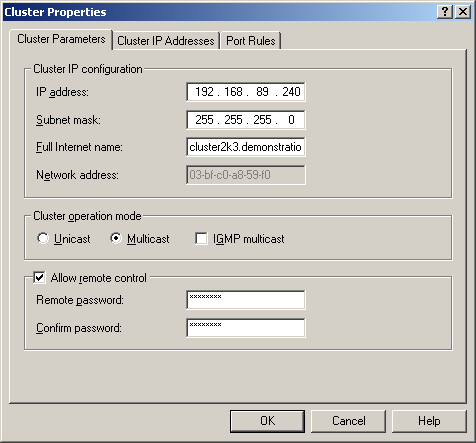Select the Unicast radio button
This screenshot has height=443, width=476.
pos(43,238)
